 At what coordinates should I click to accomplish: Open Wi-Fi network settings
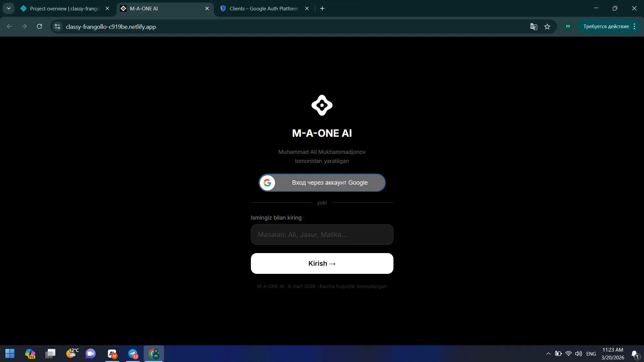[x=569, y=354]
